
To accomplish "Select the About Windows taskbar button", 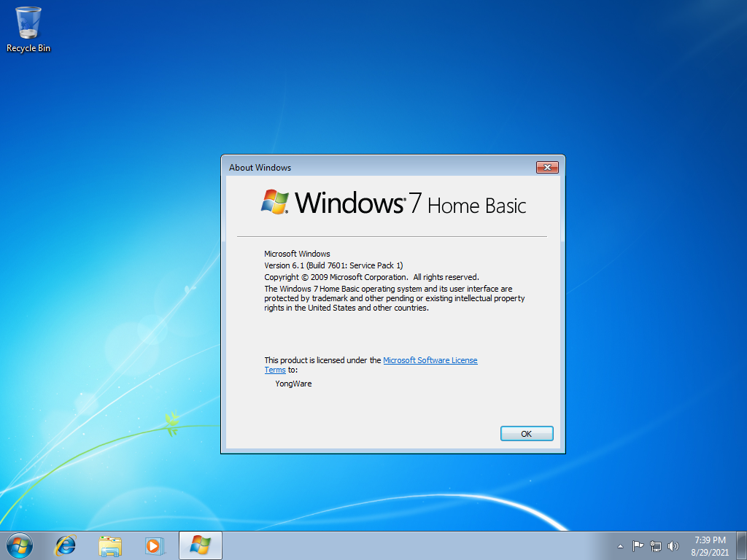I will [x=201, y=545].
